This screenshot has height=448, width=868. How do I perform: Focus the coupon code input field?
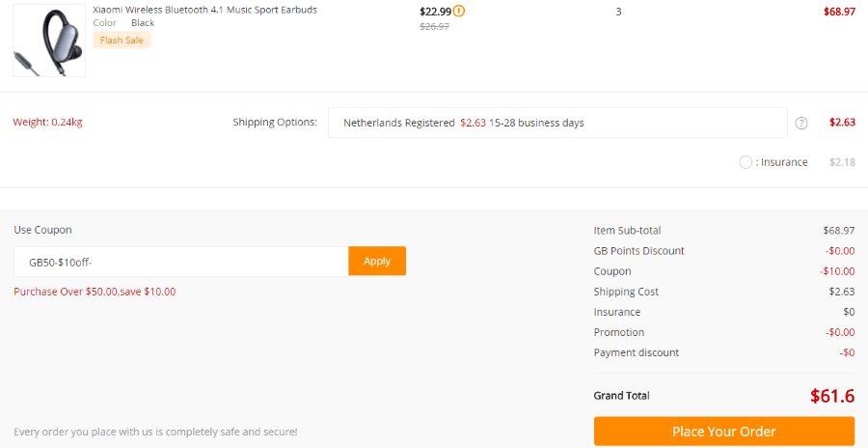tap(181, 262)
